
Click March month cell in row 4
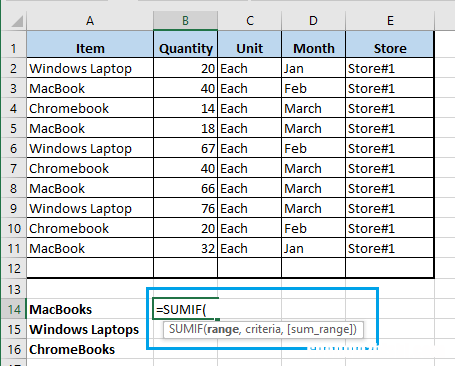tap(314, 108)
